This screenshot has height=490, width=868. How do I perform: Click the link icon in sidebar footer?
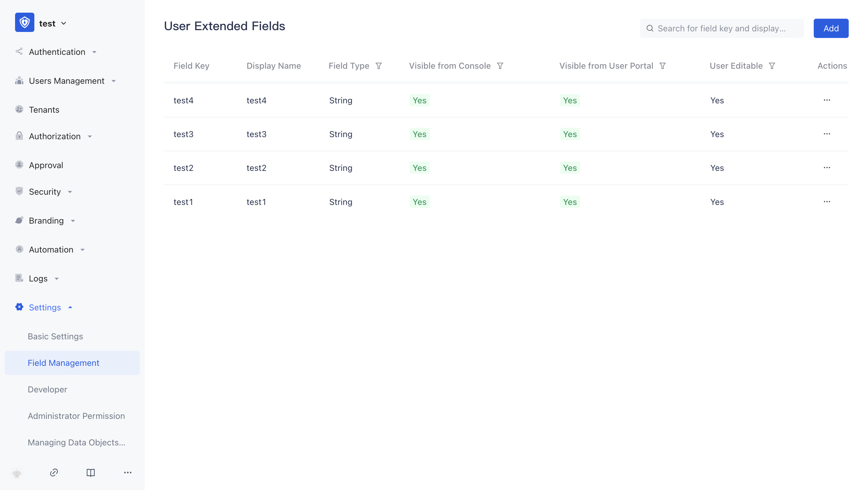54,473
